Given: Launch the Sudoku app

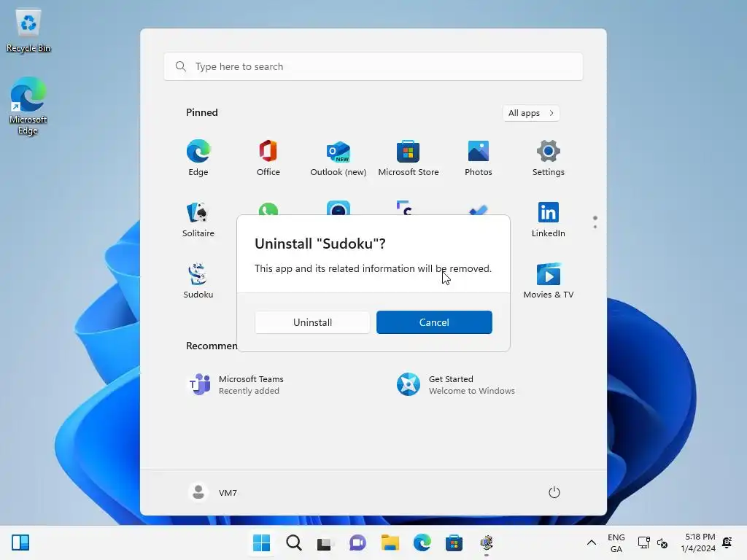Looking at the screenshot, I should tap(198, 281).
